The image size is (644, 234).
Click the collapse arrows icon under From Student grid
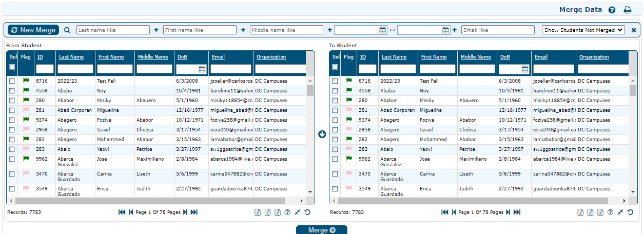click(297, 212)
